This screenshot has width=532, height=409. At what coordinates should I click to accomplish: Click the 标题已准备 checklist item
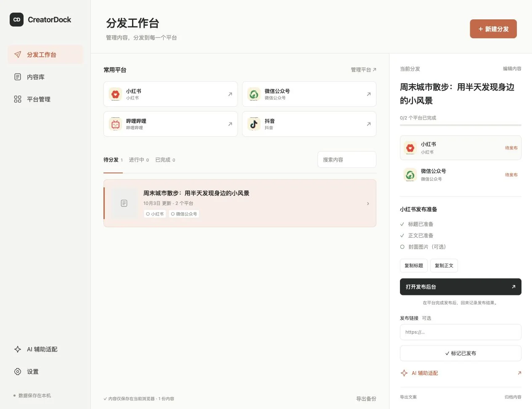point(417,224)
